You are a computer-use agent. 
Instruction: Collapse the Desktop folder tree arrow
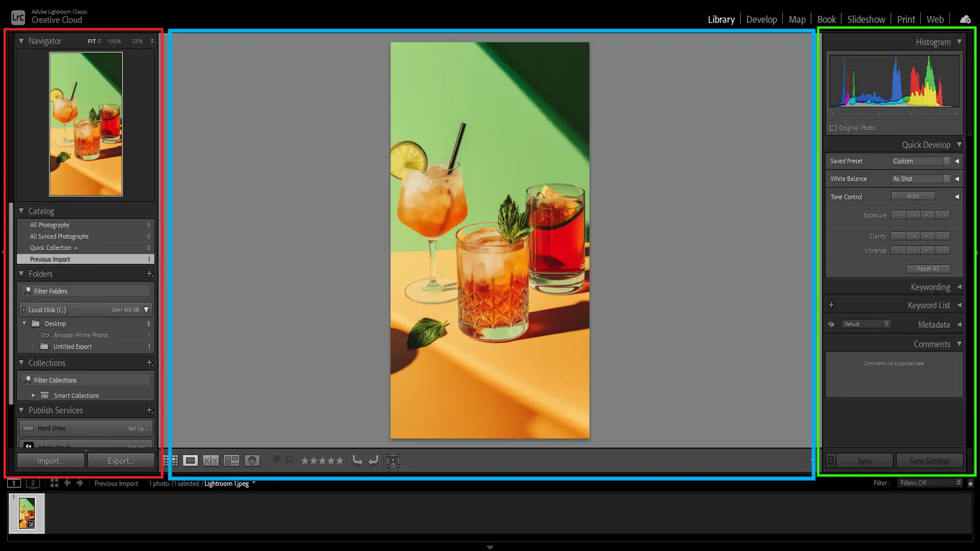[24, 323]
